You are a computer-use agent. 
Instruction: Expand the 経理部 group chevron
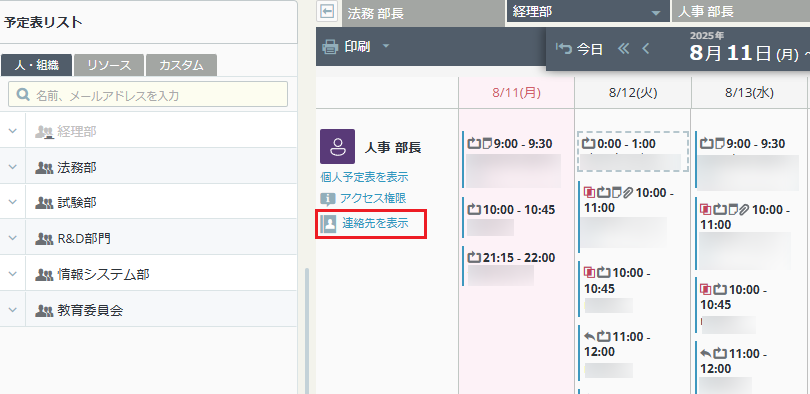click(x=12, y=131)
